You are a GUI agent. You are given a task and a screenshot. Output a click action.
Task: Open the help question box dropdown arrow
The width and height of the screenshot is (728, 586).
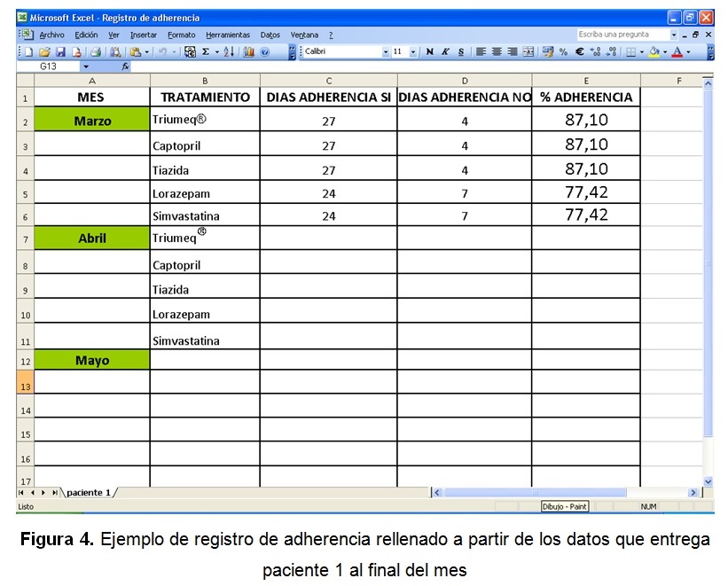674,35
